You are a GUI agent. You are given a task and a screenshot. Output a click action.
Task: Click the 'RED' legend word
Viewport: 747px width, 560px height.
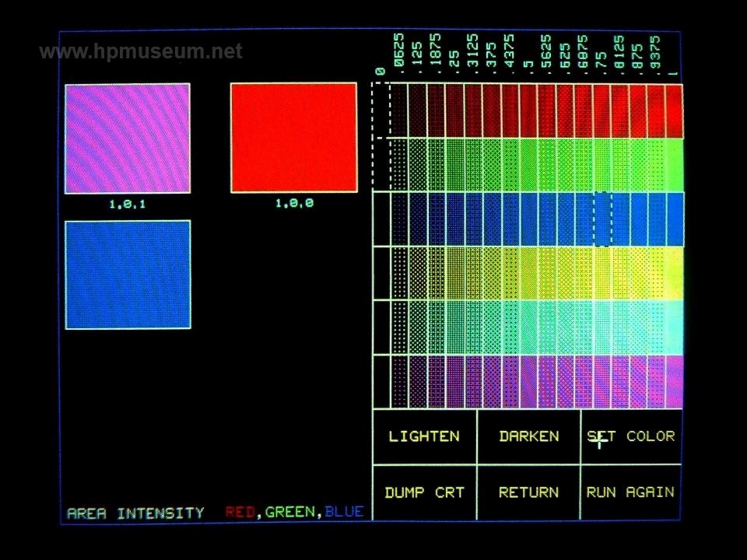pyautogui.click(x=240, y=513)
